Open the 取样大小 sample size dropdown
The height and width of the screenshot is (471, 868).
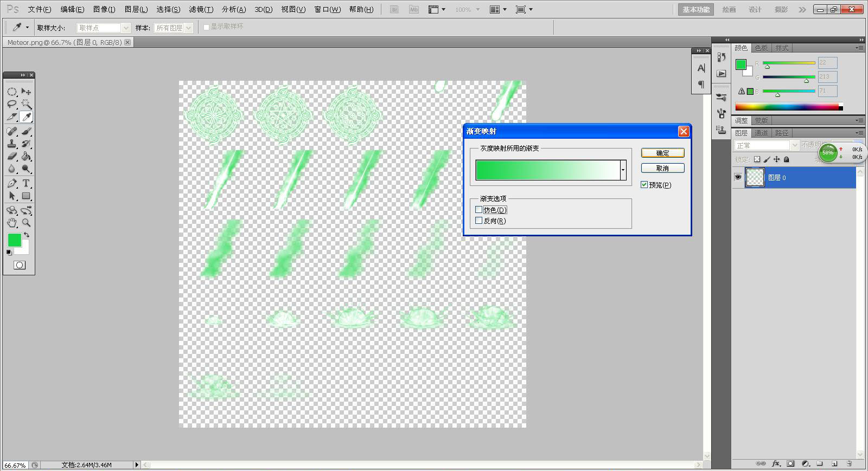pos(104,28)
